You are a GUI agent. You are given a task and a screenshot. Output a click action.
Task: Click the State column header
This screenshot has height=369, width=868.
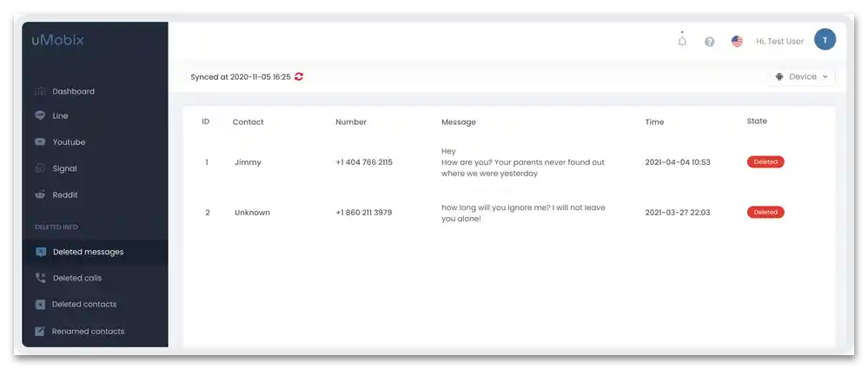pyautogui.click(x=757, y=122)
